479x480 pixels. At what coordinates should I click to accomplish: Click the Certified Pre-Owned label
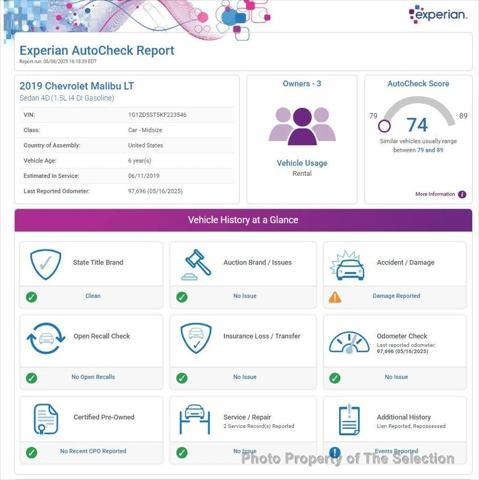tap(104, 417)
